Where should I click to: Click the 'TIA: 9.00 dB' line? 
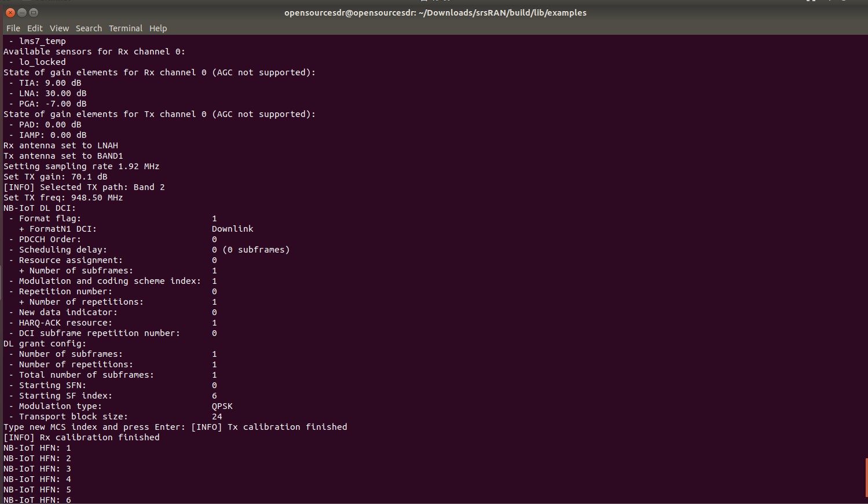(x=45, y=83)
